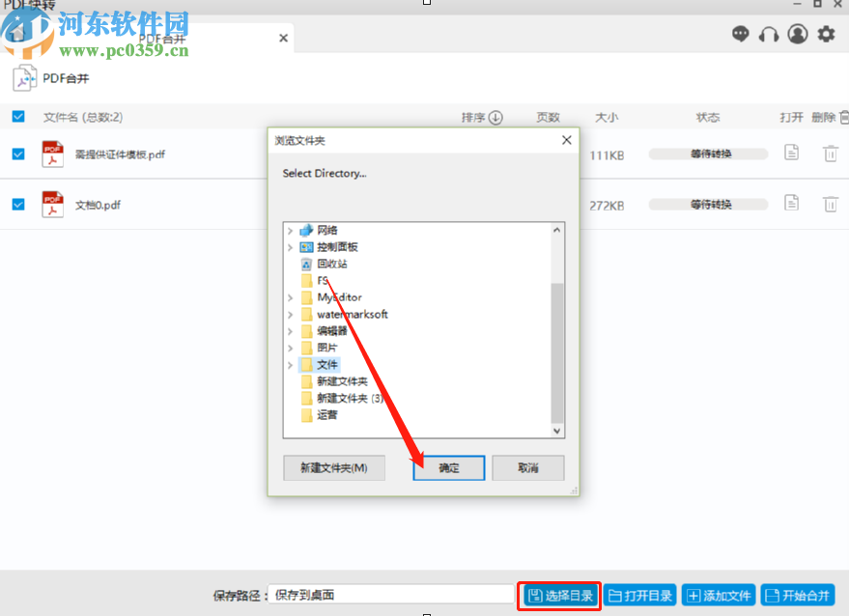Click the open file icon for 文档0.pdf
This screenshot has width=849, height=616.
791,204
